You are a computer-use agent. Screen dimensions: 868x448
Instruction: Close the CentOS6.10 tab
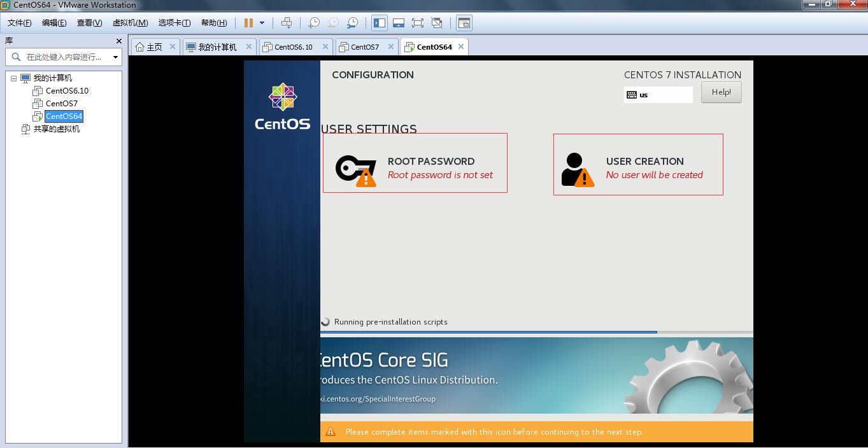[x=325, y=46]
